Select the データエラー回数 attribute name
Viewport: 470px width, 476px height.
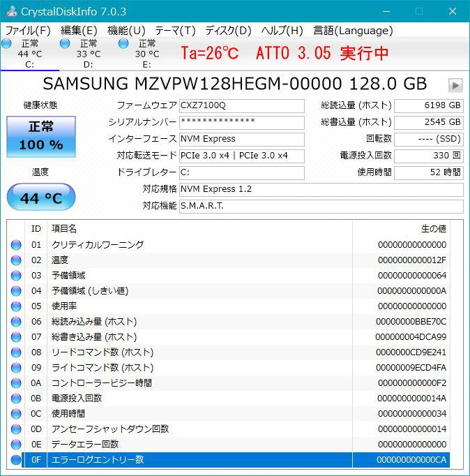85,445
